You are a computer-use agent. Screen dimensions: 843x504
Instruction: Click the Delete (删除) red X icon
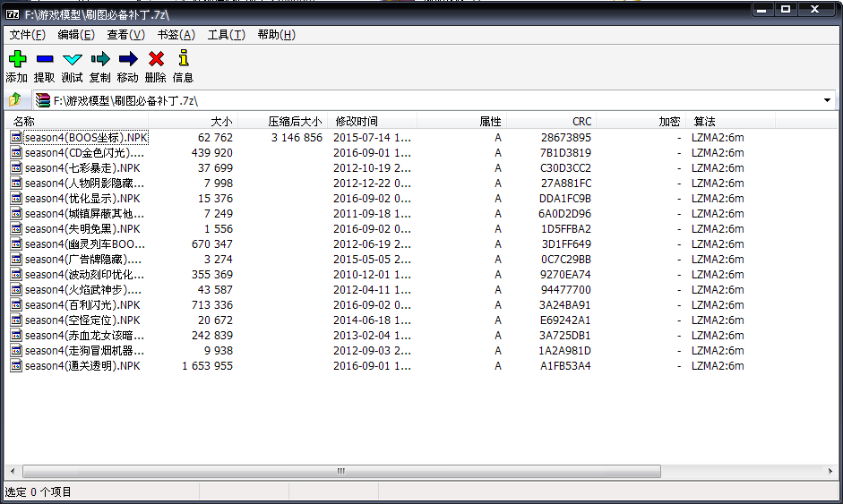(156, 58)
